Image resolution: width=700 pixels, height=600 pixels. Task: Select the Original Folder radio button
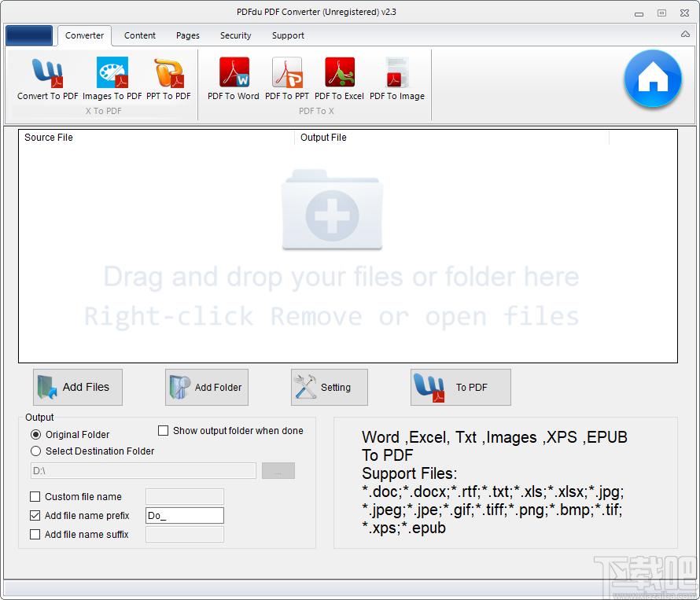pyautogui.click(x=35, y=434)
